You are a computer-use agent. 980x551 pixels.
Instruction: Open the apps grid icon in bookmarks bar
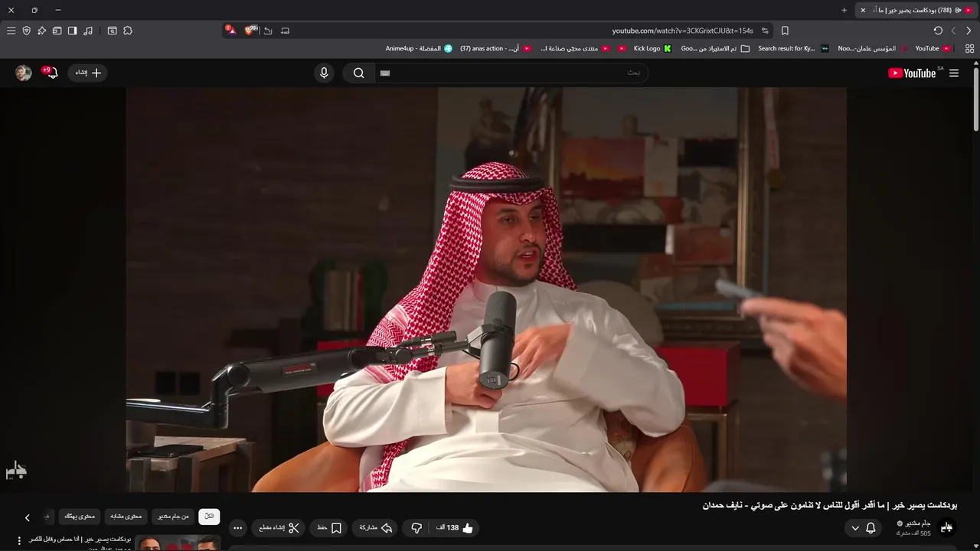coord(969,48)
